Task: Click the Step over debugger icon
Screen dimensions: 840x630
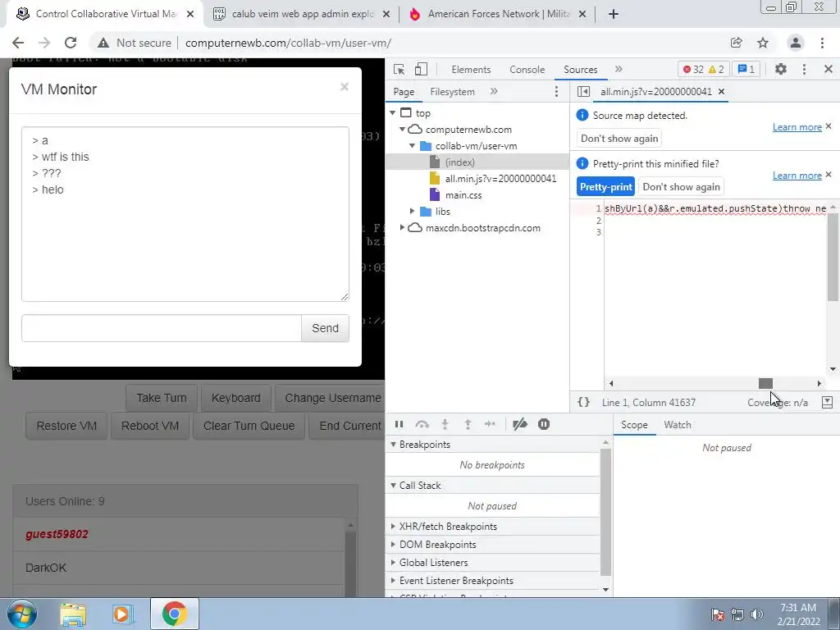Action: [x=422, y=424]
